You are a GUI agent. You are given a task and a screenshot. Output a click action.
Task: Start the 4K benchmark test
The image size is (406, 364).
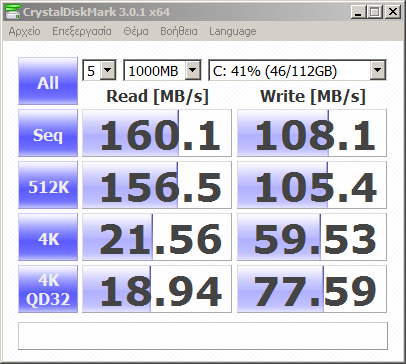[48, 237]
